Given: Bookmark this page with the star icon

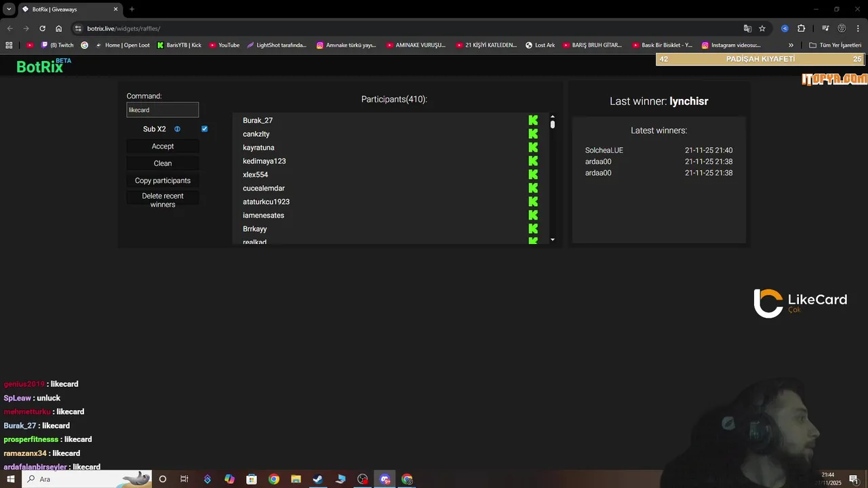Looking at the screenshot, I should 762,28.
